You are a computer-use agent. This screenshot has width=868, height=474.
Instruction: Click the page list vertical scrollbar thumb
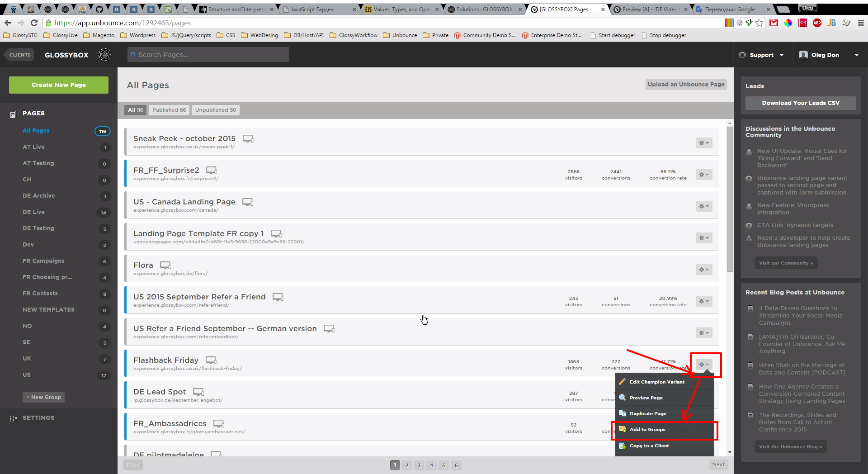tap(730, 199)
